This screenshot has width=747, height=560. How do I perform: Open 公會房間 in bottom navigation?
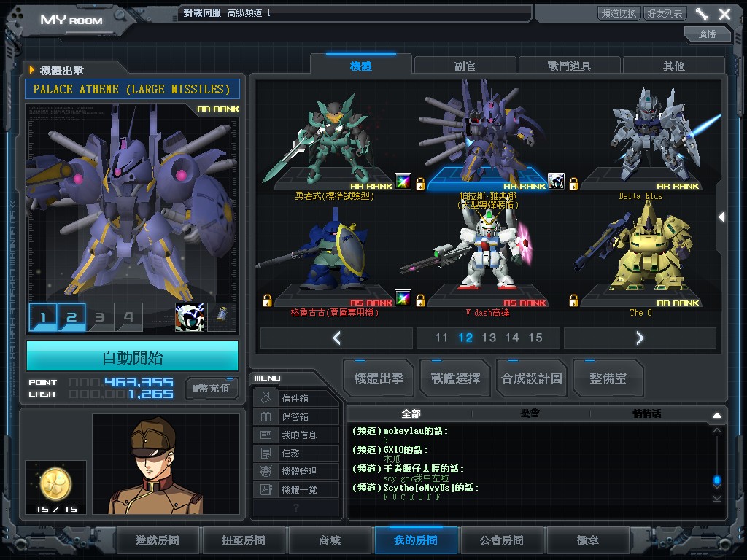click(501, 540)
